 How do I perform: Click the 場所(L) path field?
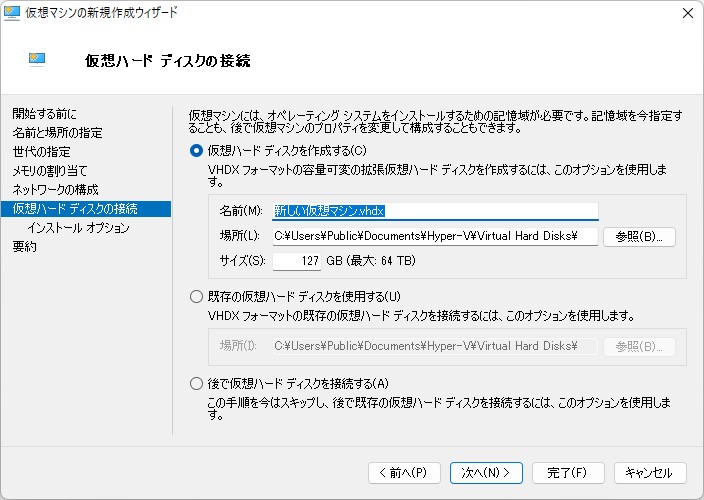436,236
